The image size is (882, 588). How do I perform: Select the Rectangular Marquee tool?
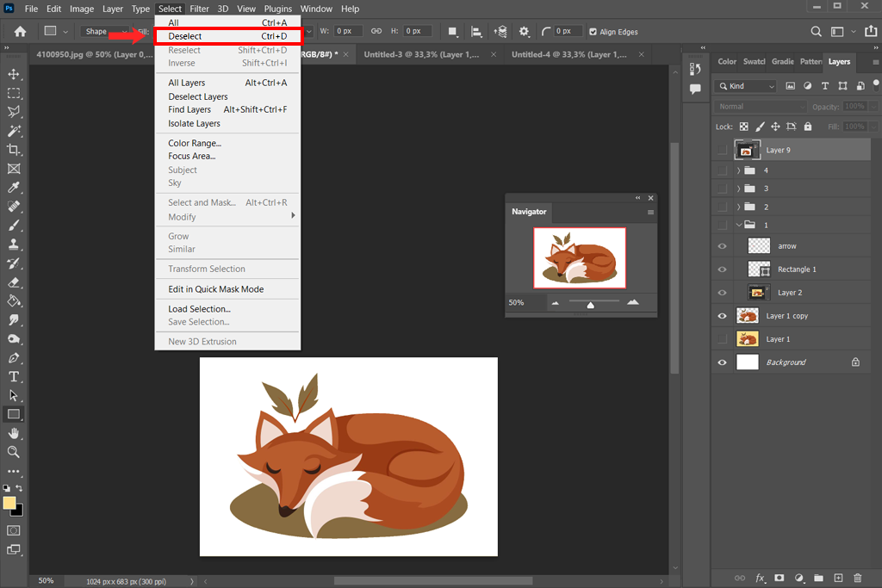tap(14, 93)
